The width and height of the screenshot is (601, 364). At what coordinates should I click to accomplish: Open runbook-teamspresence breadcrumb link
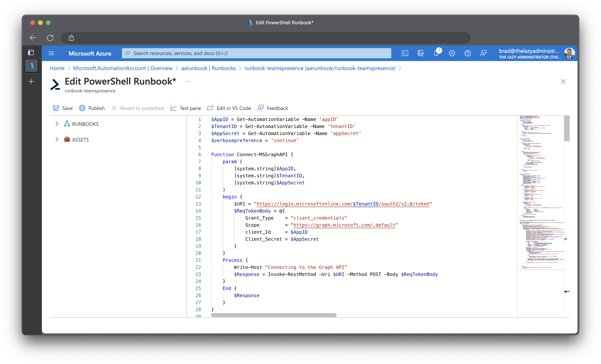pyautogui.click(x=320, y=68)
